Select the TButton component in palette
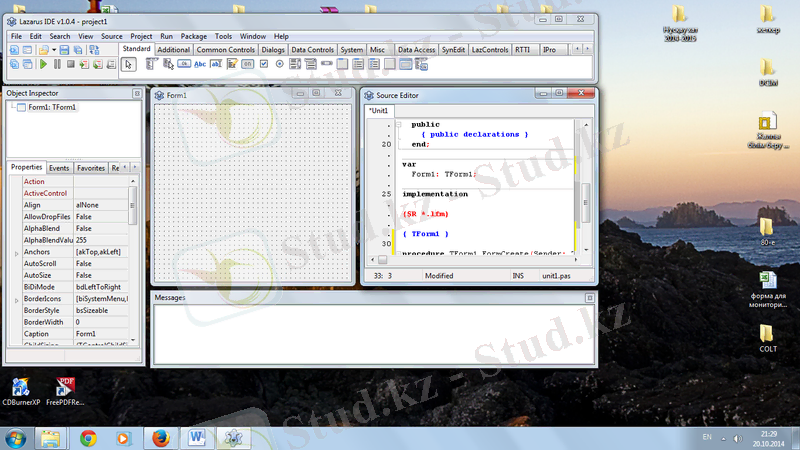Screen dimensions: 800x450 (x=185, y=64)
